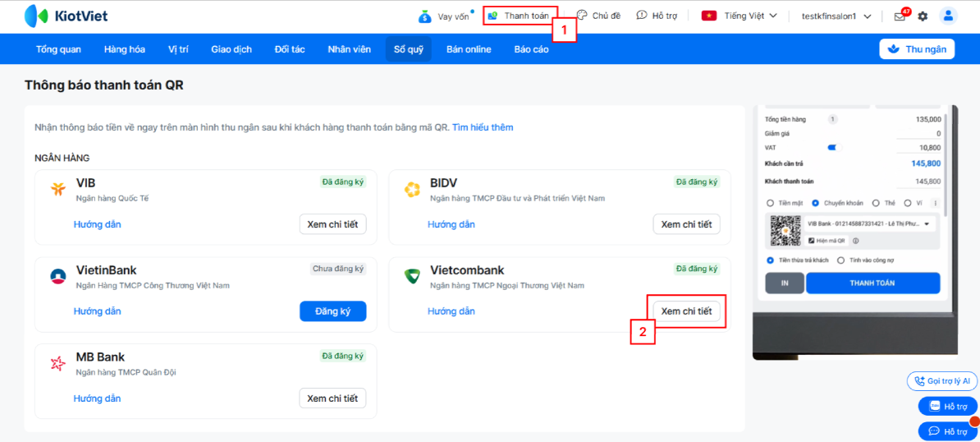Expand the testkfinsalon1 account dropdown

(x=836, y=16)
